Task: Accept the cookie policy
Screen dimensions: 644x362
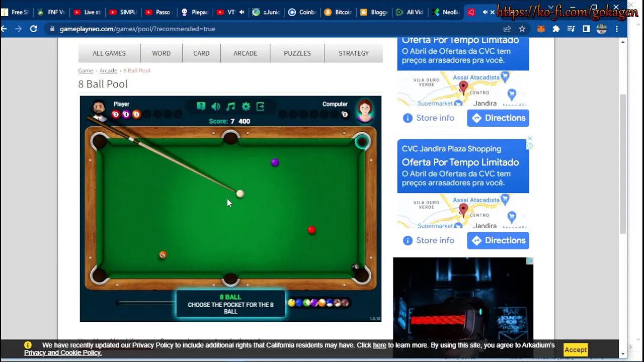Action: (576, 349)
